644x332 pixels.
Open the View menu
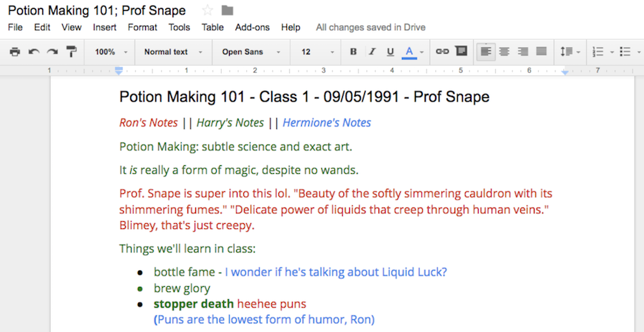(x=72, y=27)
